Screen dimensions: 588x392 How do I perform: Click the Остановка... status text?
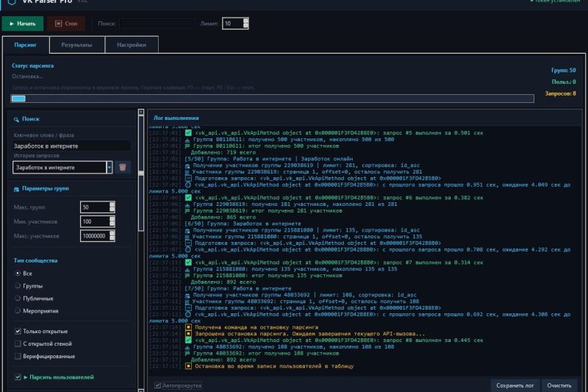coord(27,76)
